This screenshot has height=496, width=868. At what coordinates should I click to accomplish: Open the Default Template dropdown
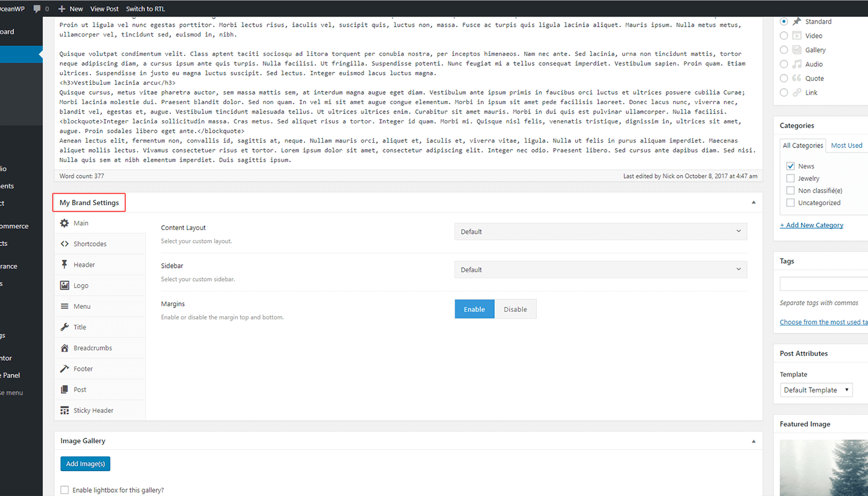coord(816,390)
